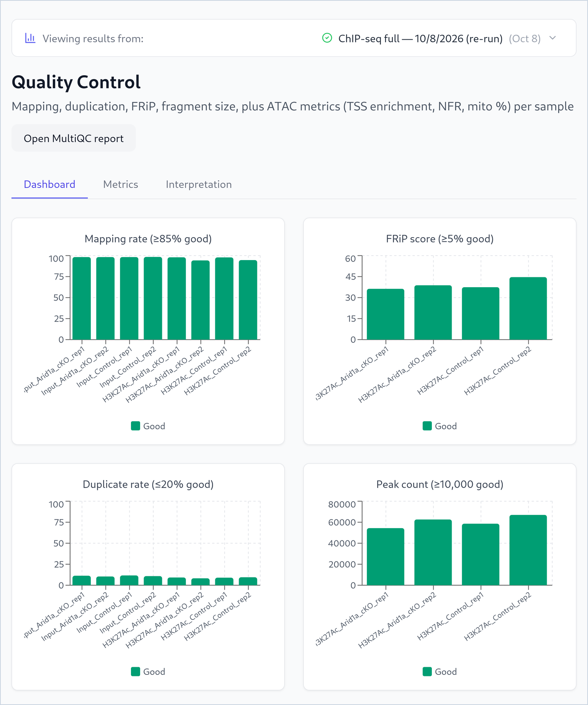Switch to the Interpretation tab
Viewport: 588px width, 705px height.
point(199,184)
